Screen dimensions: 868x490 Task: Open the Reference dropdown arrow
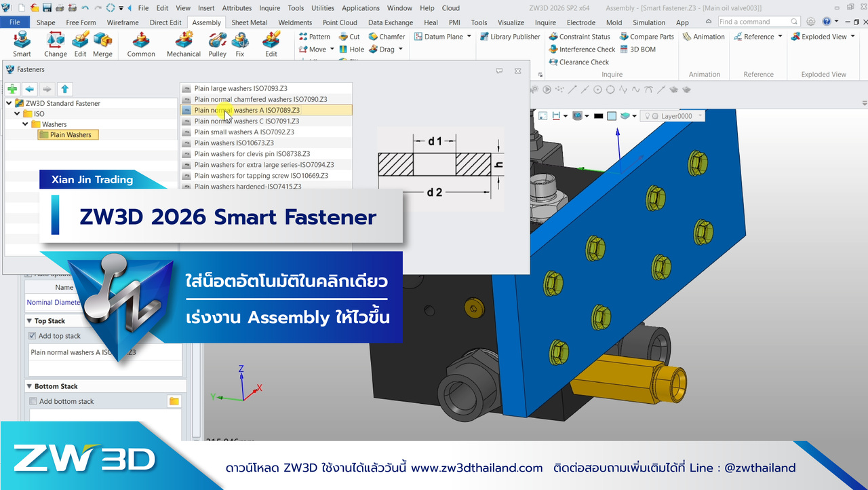[780, 37]
